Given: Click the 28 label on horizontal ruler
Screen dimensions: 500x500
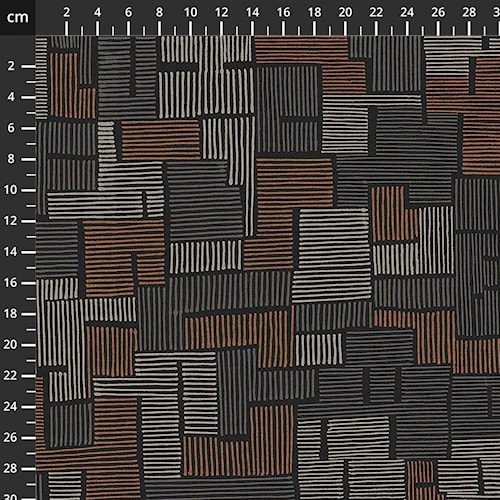Looking at the screenshot, I should [469, 12].
